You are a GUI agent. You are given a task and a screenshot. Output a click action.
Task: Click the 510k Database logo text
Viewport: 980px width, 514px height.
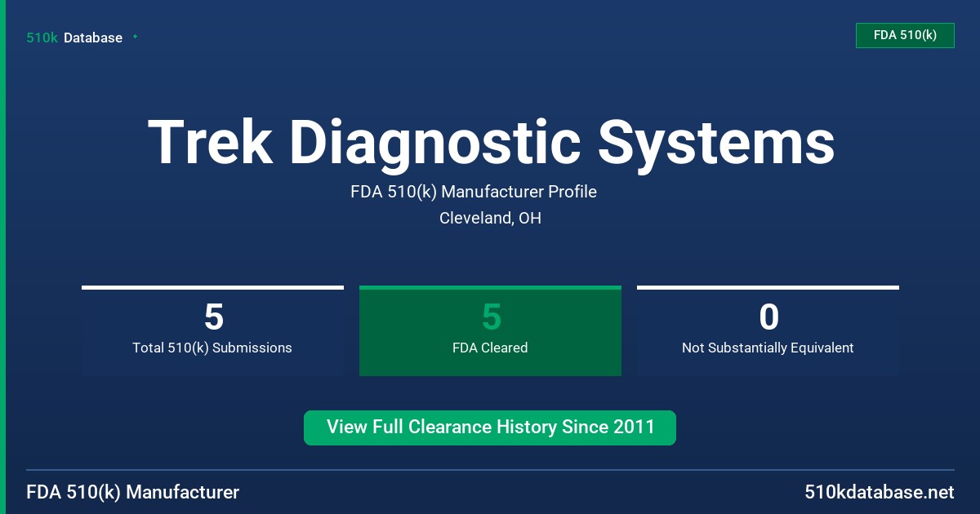[74, 38]
